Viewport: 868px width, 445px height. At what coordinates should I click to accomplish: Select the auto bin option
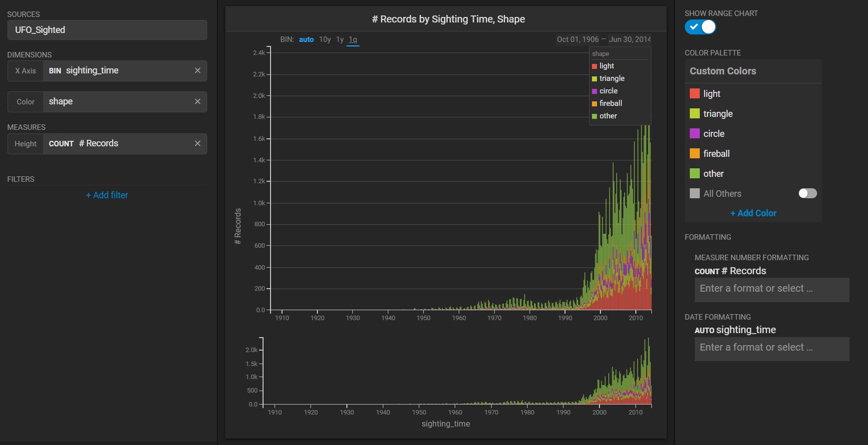[306, 39]
